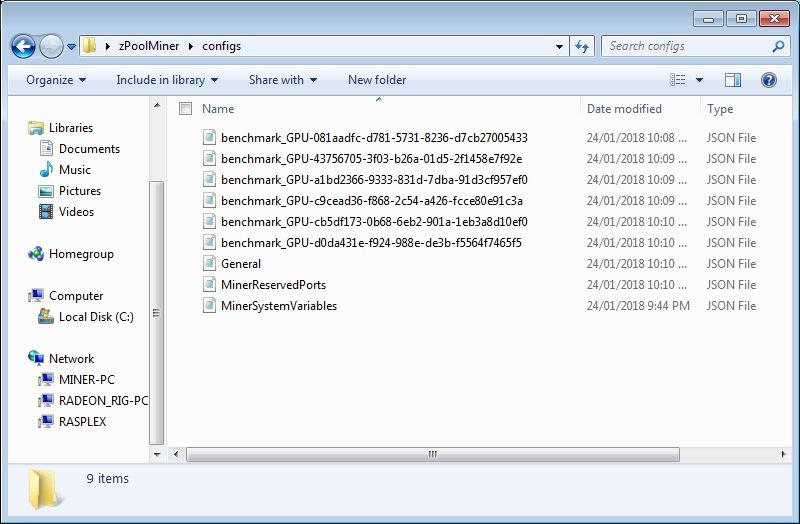Click file icon of benchmark_GPU-d0da431e file
This screenshot has height=524, width=800.
pyautogui.click(x=209, y=242)
